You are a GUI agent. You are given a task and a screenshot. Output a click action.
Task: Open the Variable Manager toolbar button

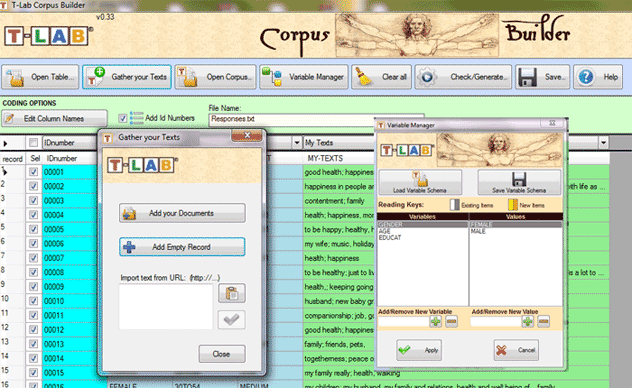pos(304,77)
